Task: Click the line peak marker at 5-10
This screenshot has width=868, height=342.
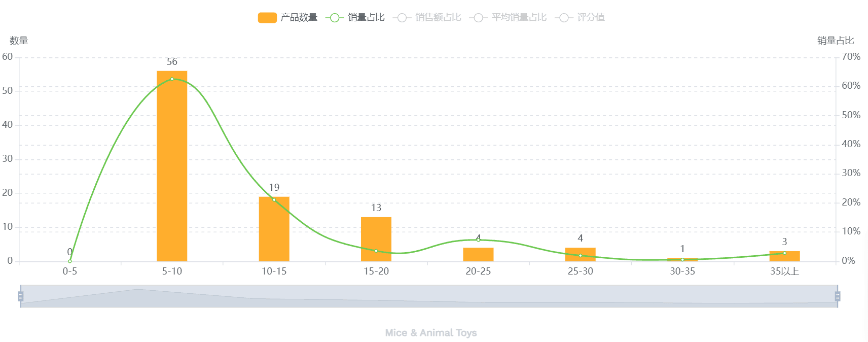Action: point(172,79)
